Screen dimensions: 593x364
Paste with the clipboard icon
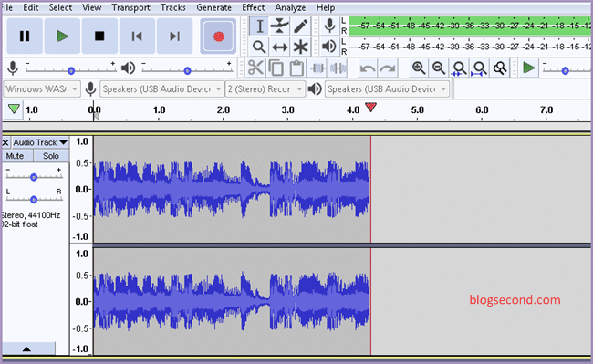coord(296,68)
